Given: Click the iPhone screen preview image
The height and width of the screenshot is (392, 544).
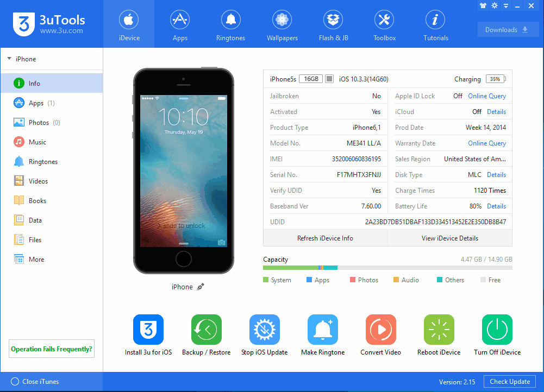Looking at the screenshot, I should click(184, 171).
